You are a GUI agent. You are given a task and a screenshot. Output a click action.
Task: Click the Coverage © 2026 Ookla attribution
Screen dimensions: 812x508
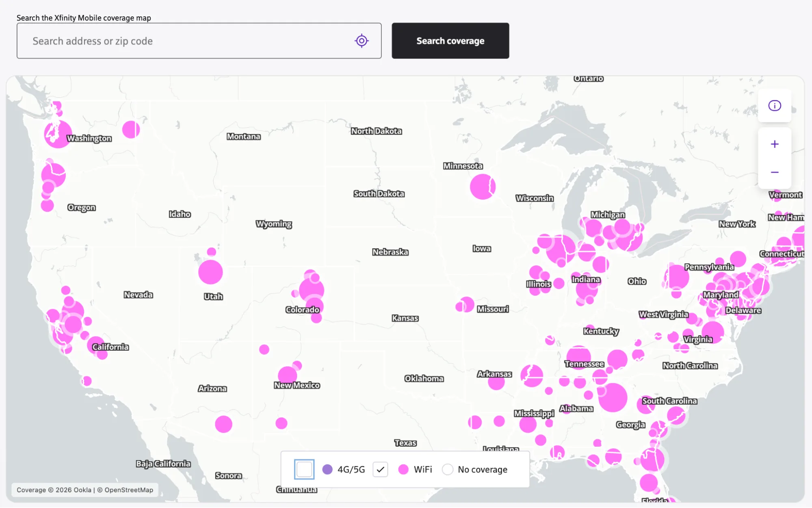[54, 490]
